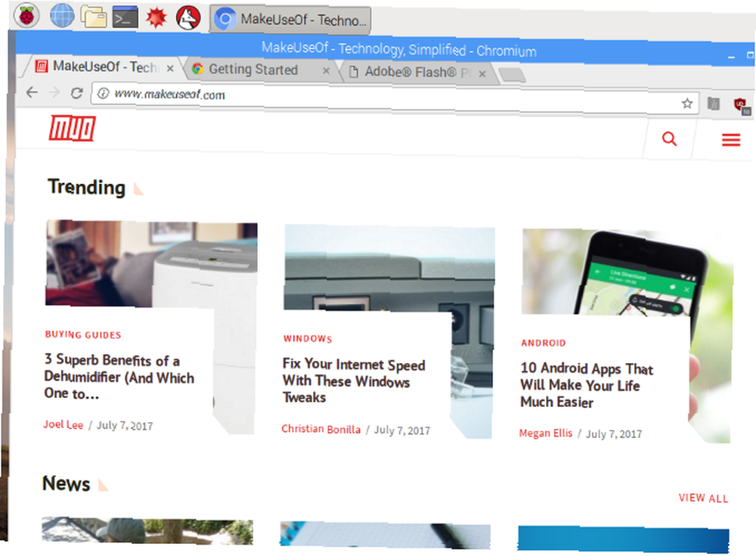This screenshot has width=756, height=556.
Task: Open the second News thumbnail with notebook
Action: tap(386, 535)
